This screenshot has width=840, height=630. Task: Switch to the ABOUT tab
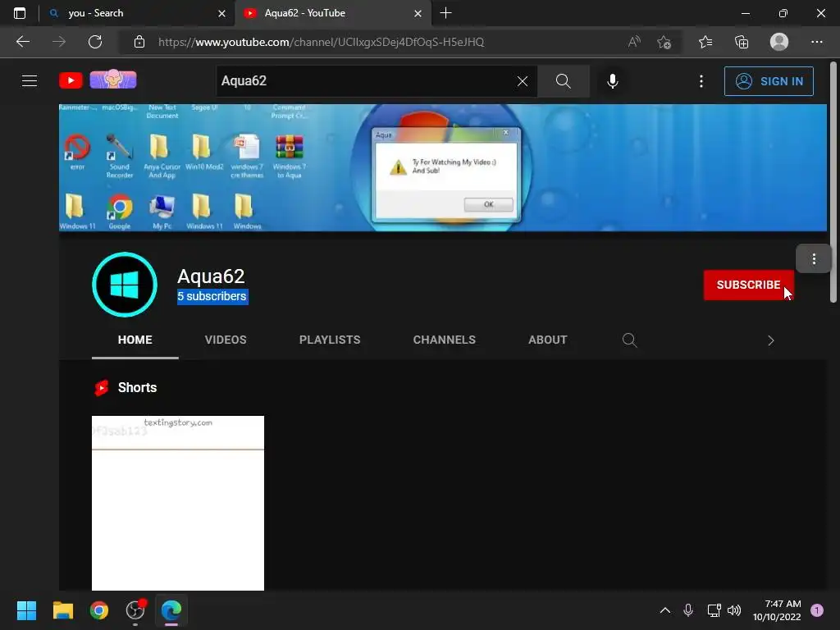pyautogui.click(x=547, y=340)
